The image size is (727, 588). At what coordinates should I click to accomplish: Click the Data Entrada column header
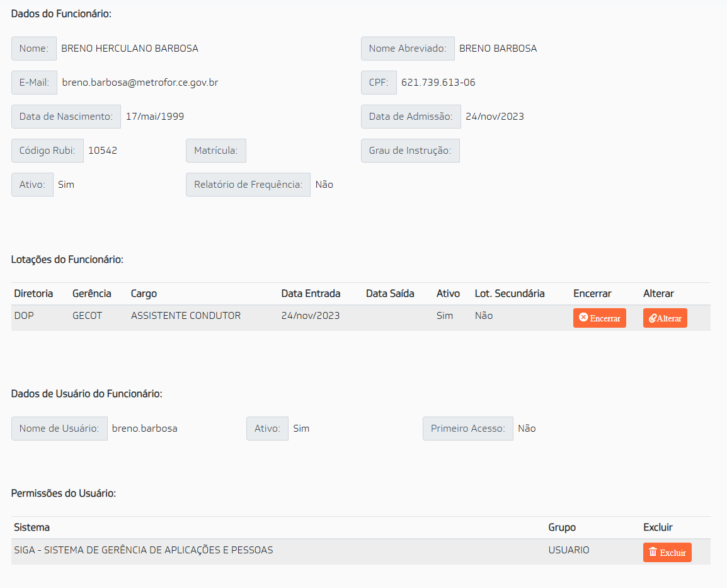coord(311,294)
